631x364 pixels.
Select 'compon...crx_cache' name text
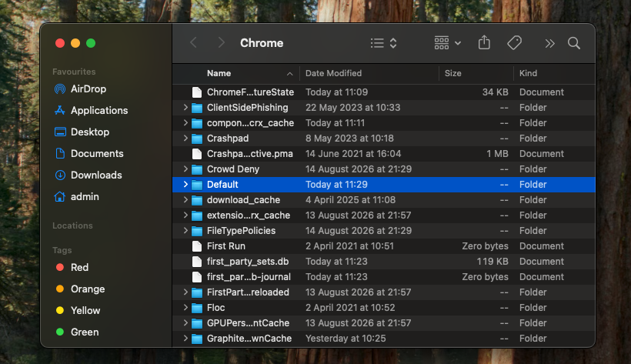pyautogui.click(x=250, y=123)
